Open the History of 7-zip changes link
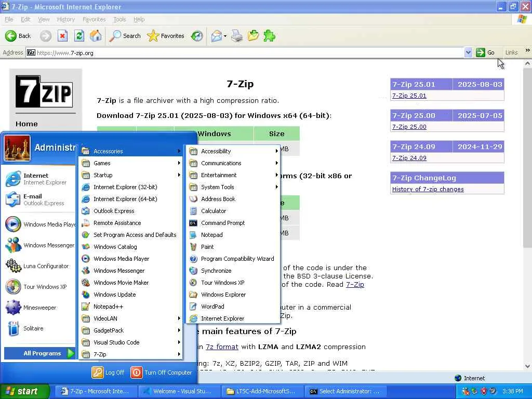Screen dimensions: 532x399 (x=428, y=189)
